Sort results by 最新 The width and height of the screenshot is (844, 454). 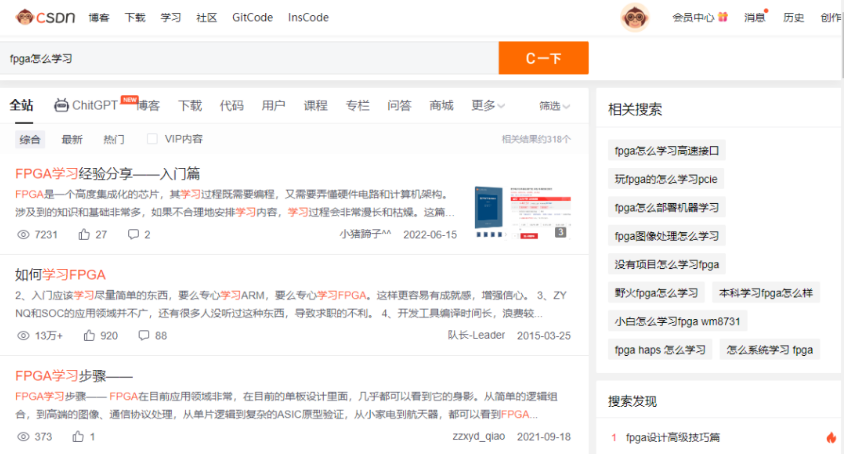pos(72,139)
